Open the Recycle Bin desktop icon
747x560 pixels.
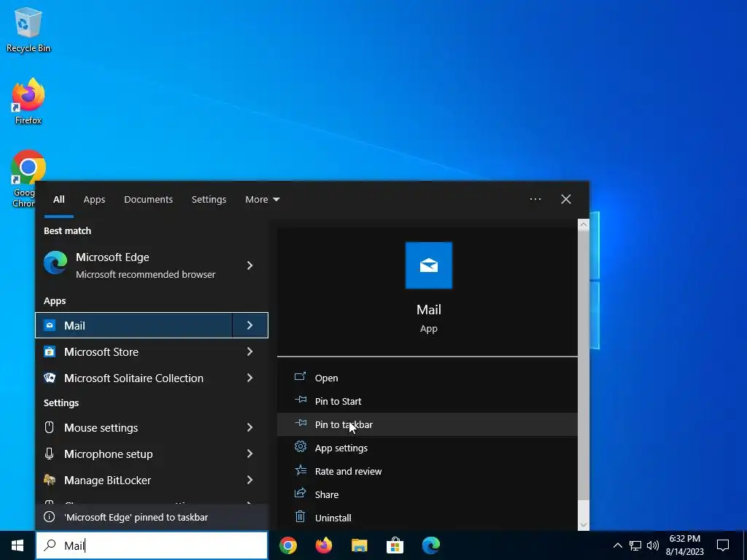tap(28, 30)
